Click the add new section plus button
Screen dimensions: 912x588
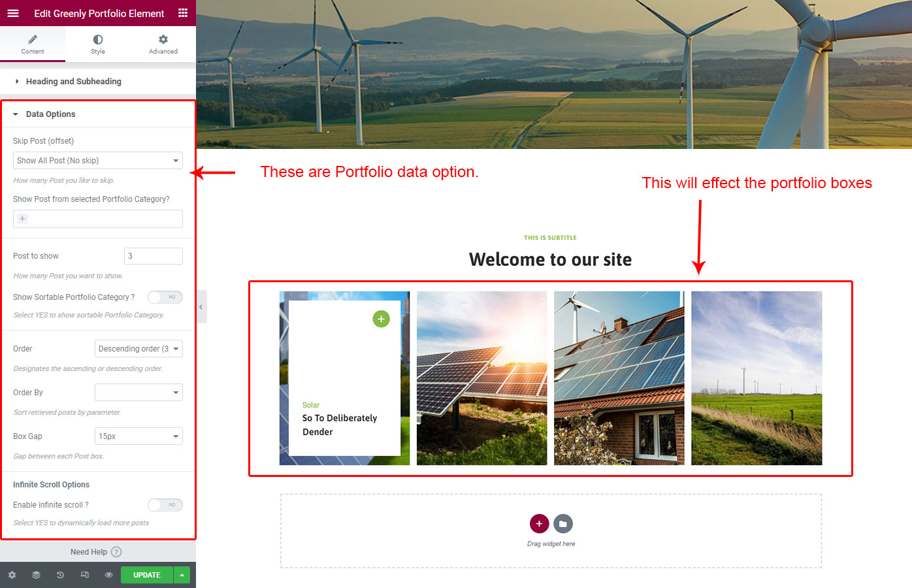tap(539, 523)
